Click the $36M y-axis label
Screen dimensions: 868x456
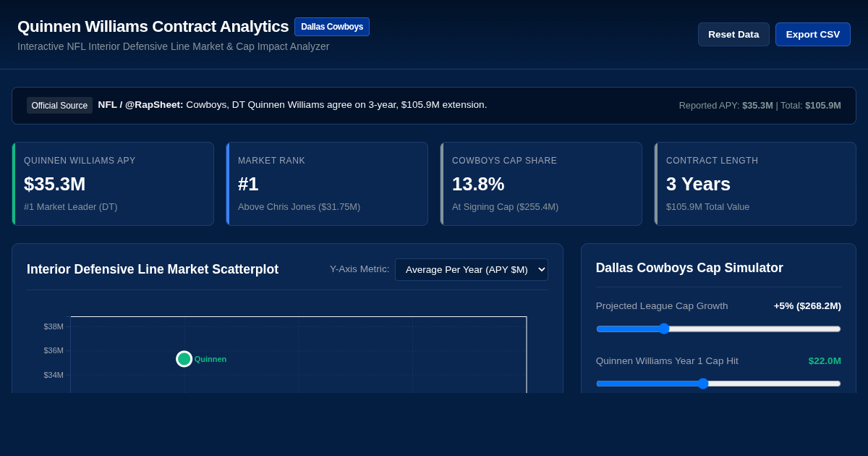[x=54, y=350]
